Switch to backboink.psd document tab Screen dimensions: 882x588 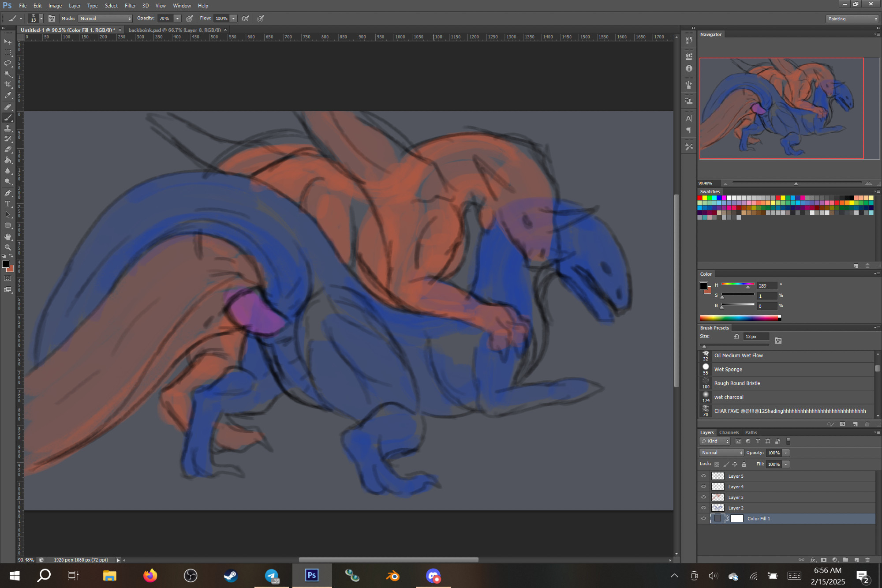175,30
